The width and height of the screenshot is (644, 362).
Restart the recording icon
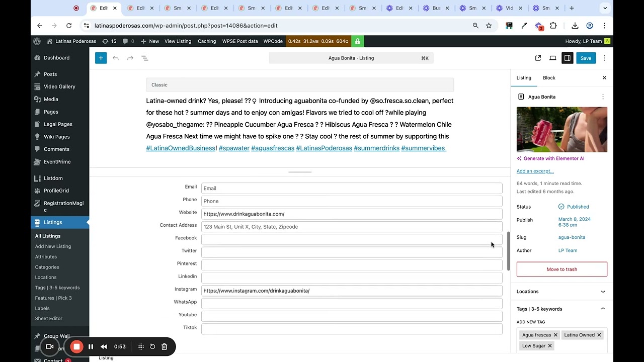[152, 346]
